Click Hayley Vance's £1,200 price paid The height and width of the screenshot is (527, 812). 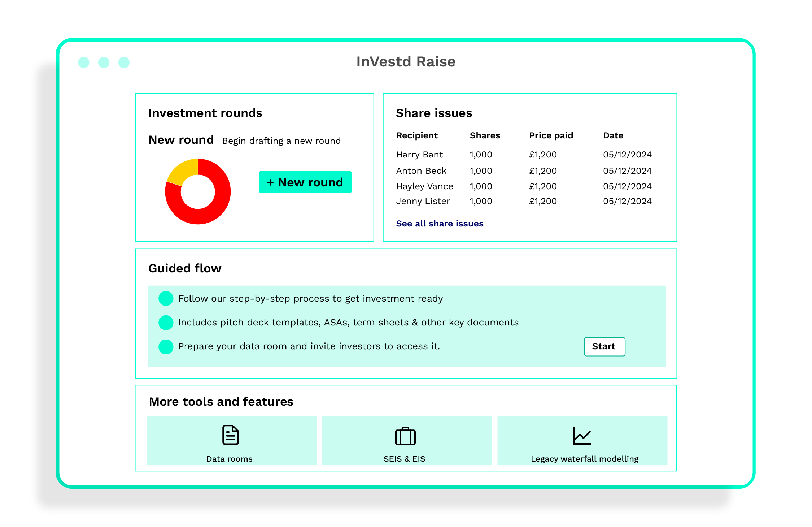543,186
